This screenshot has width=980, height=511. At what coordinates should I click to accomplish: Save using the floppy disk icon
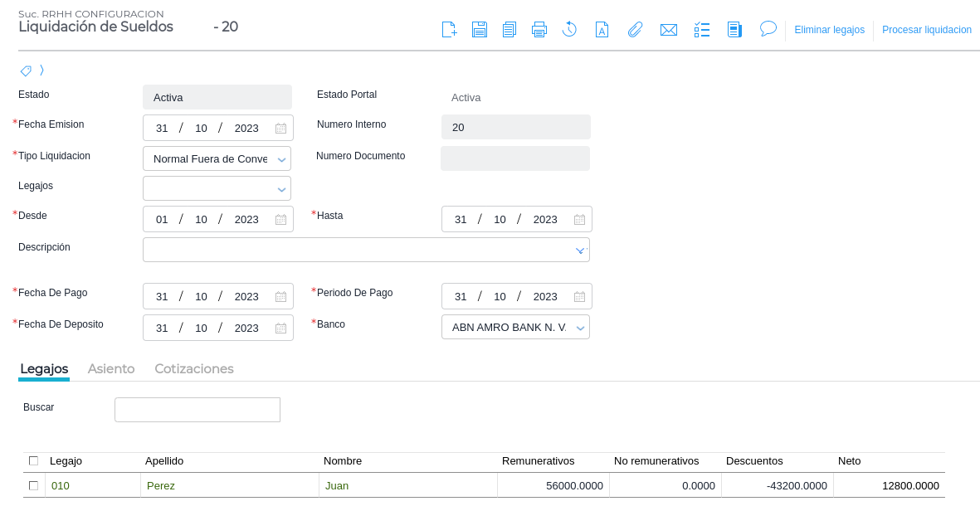click(x=479, y=30)
